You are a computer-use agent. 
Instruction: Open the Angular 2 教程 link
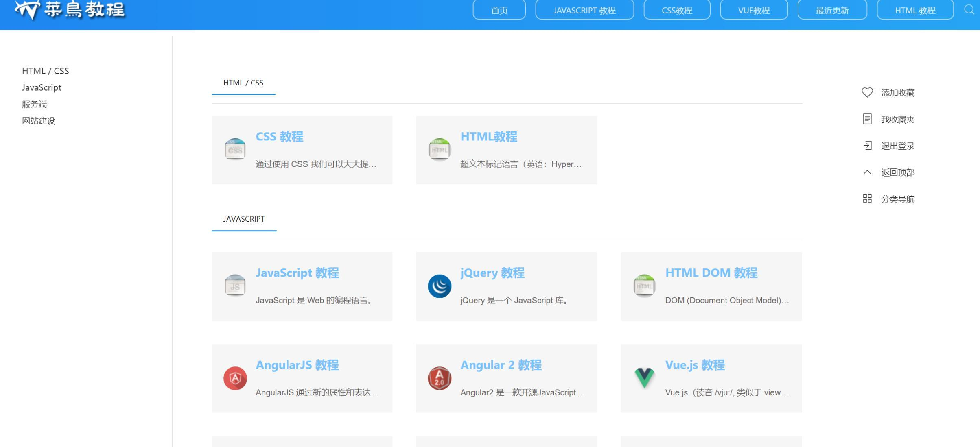(501, 365)
